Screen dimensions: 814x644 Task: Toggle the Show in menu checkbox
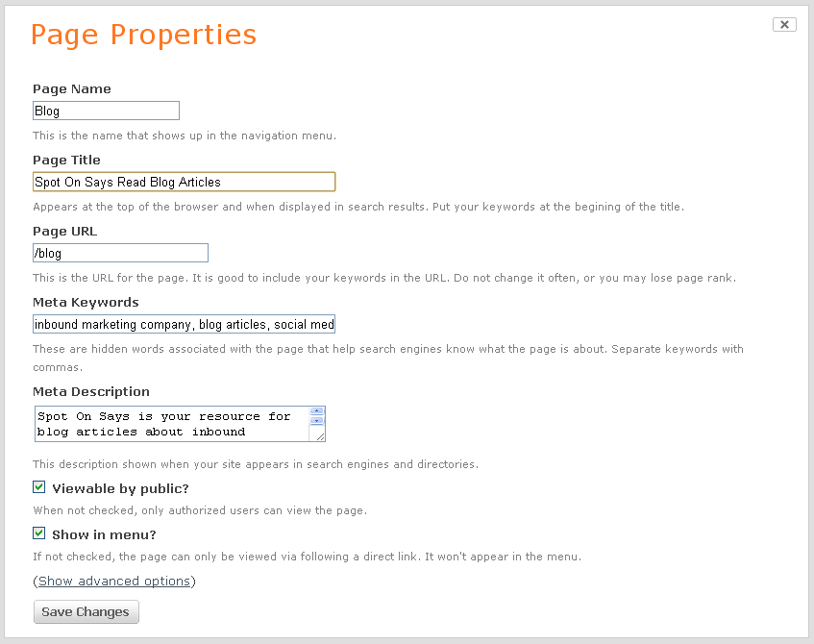[39, 533]
